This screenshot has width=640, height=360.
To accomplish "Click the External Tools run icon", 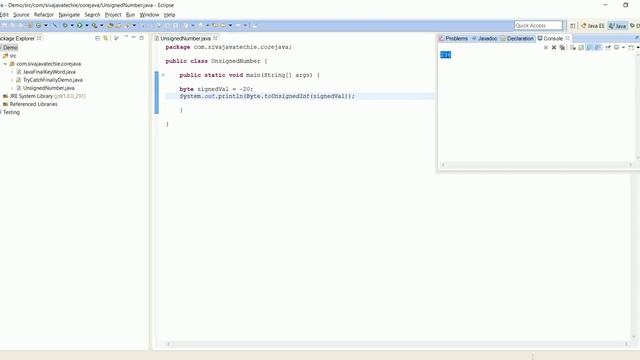I will pyautogui.click(x=94, y=25).
